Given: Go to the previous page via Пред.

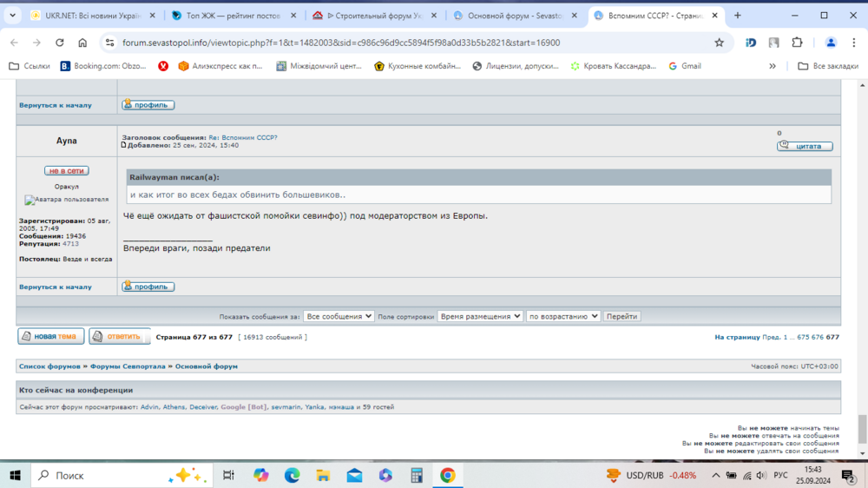Looking at the screenshot, I should pos(771,337).
